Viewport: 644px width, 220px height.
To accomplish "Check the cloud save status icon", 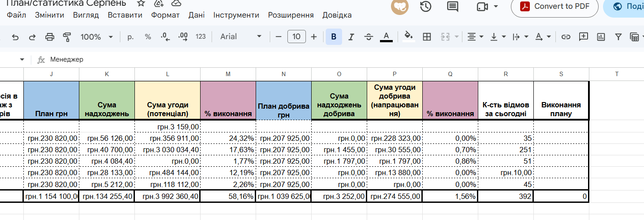I will [x=176, y=4].
